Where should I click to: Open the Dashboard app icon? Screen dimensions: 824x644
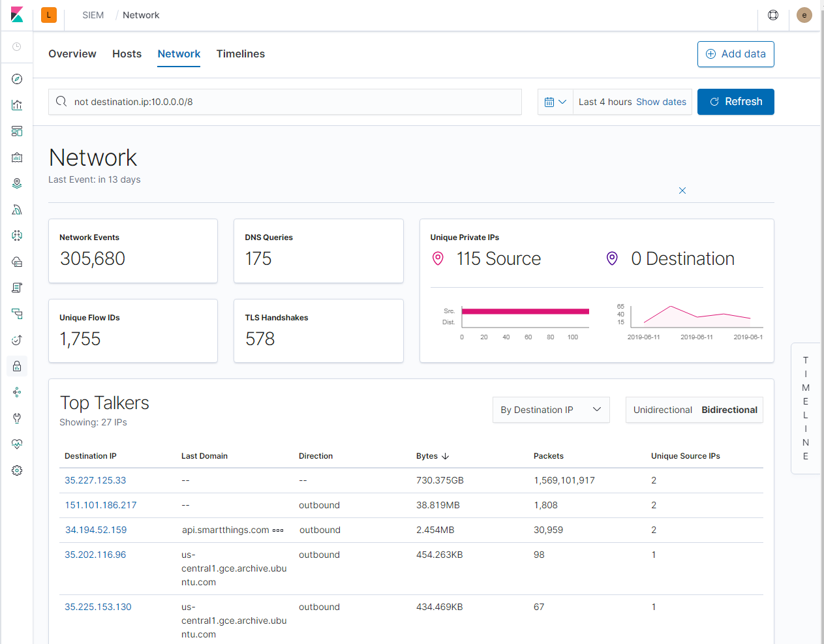[x=16, y=131]
